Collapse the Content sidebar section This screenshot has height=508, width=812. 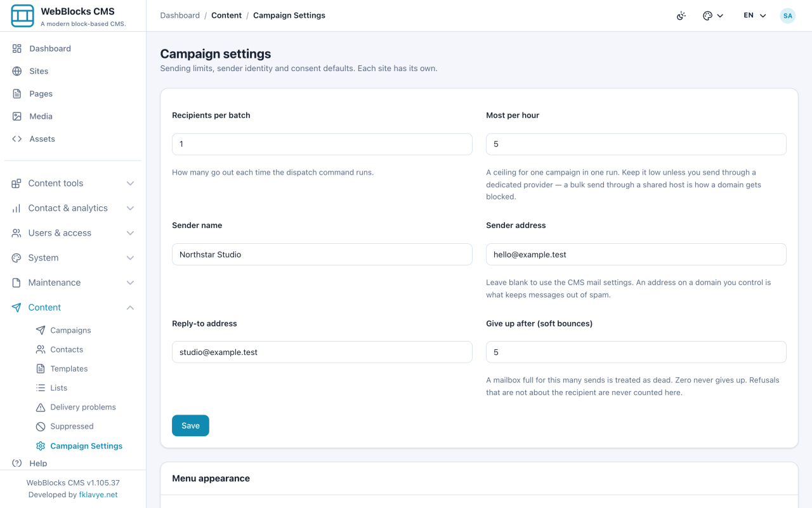(73, 307)
